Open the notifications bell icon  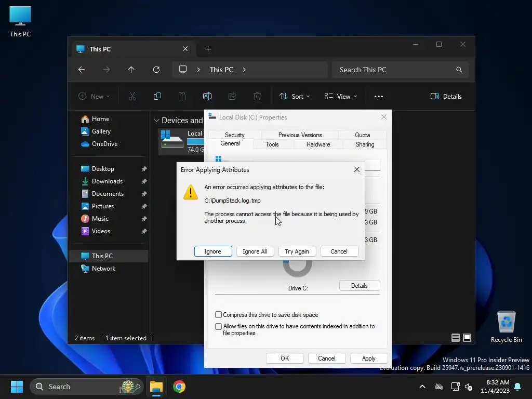(518, 387)
